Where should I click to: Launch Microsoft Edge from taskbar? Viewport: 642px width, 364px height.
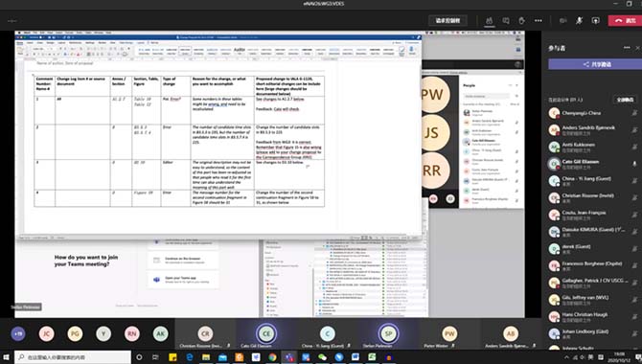point(190,357)
